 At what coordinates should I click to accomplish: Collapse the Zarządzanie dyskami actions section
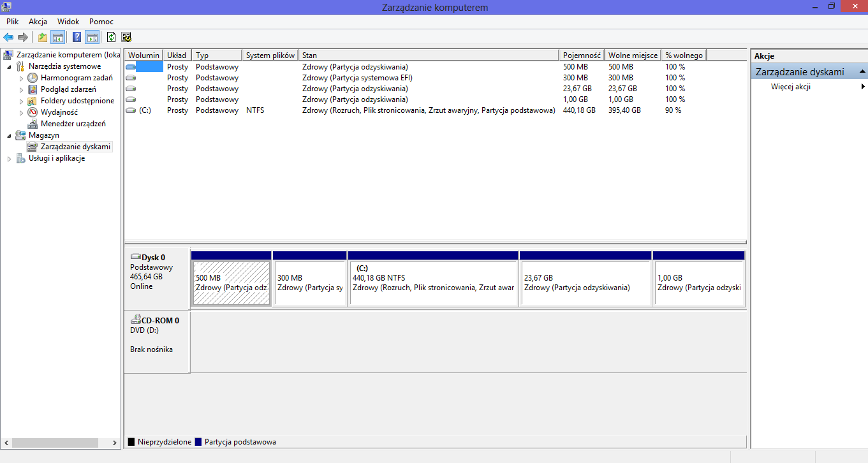tap(862, 72)
